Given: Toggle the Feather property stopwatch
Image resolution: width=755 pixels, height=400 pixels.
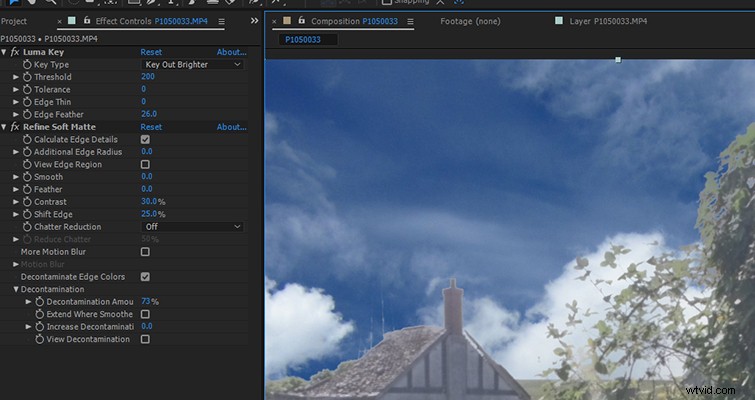Looking at the screenshot, I should (x=27, y=190).
